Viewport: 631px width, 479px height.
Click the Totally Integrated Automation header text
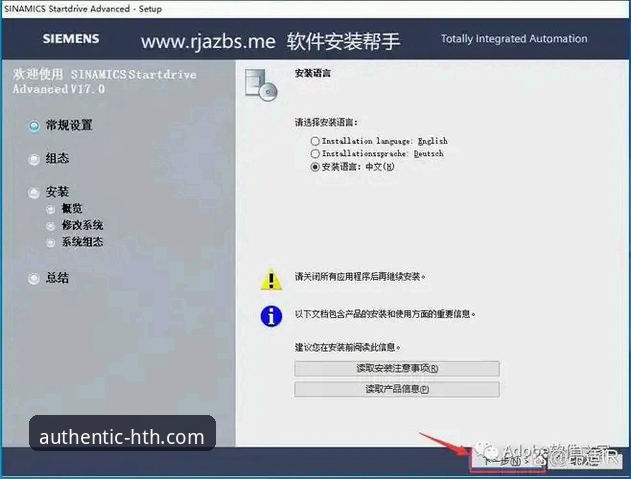(514, 39)
